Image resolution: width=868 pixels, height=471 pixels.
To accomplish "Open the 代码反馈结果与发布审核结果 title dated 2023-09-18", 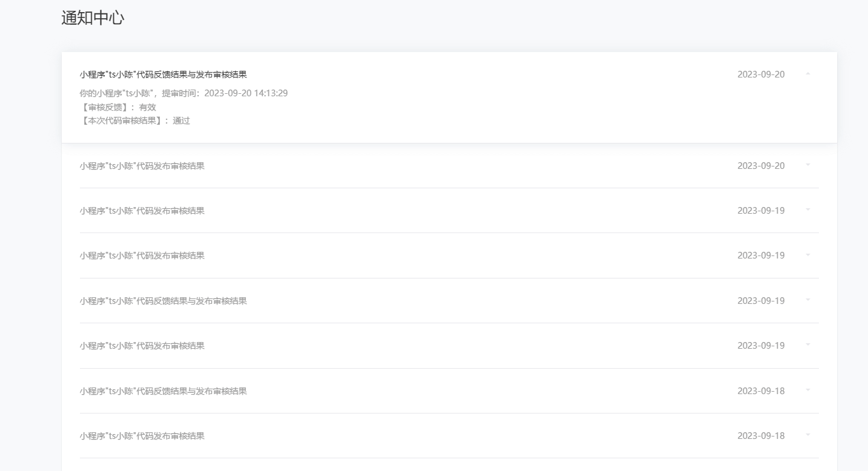I will [163, 391].
